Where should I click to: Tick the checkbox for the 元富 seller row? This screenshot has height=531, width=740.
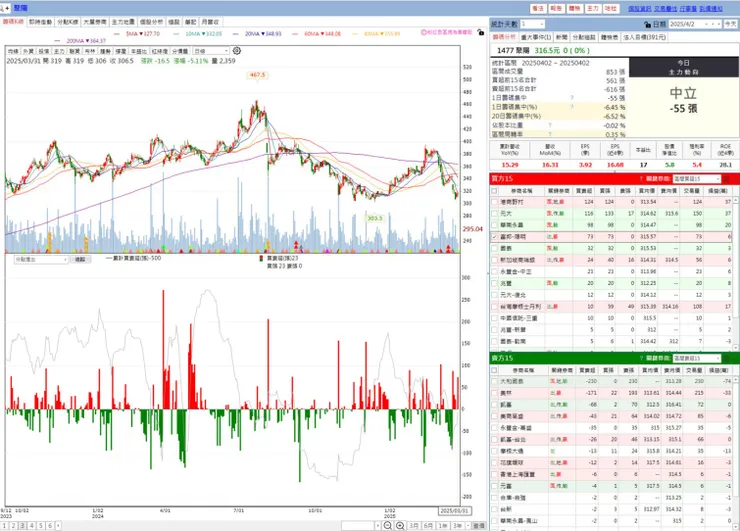click(x=494, y=486)
